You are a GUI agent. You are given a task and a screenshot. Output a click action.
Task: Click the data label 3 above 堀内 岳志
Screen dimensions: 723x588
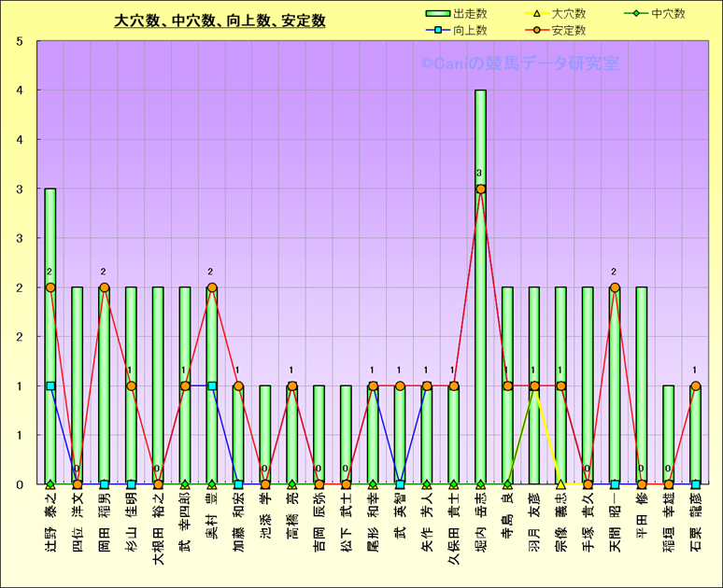[479, 174]
